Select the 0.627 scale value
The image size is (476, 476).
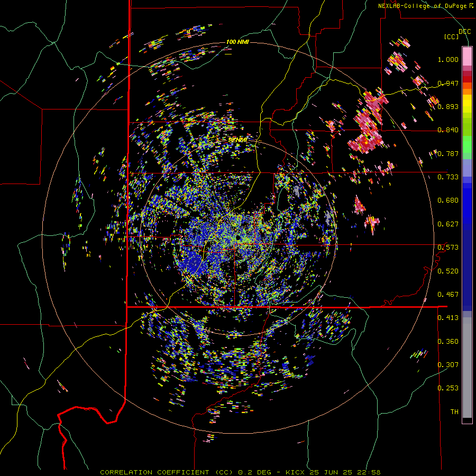pos(448,224)
